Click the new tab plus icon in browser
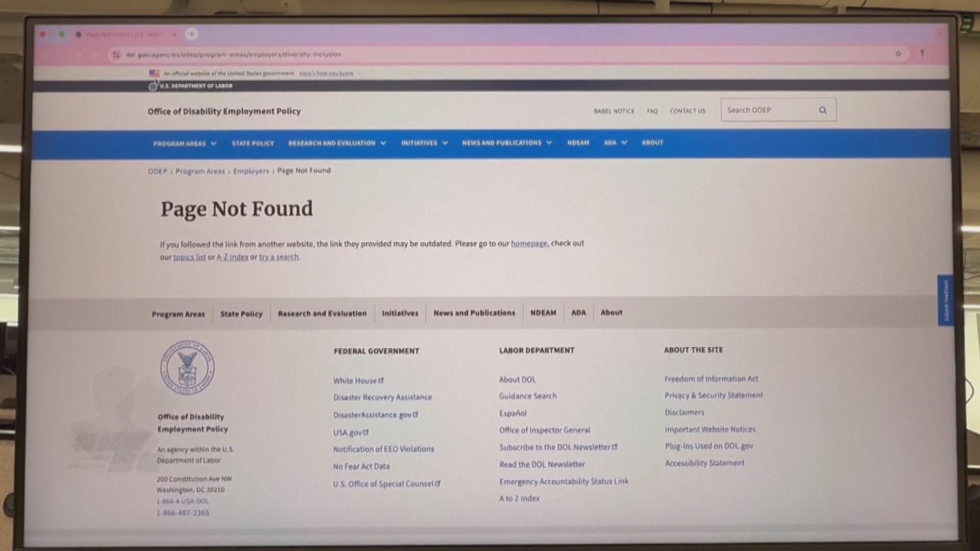Viewport: 980px width, 551px height. pyautogui.click(x=191, y=34)
